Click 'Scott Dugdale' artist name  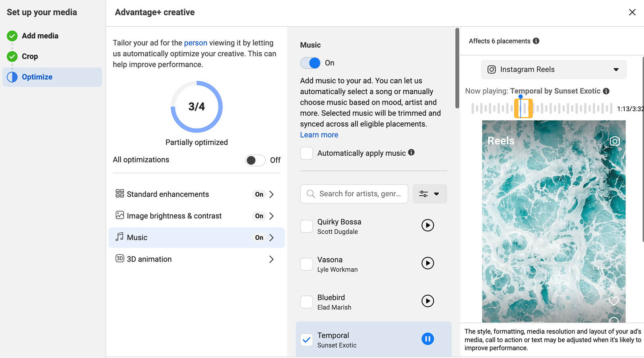point(337,232)
